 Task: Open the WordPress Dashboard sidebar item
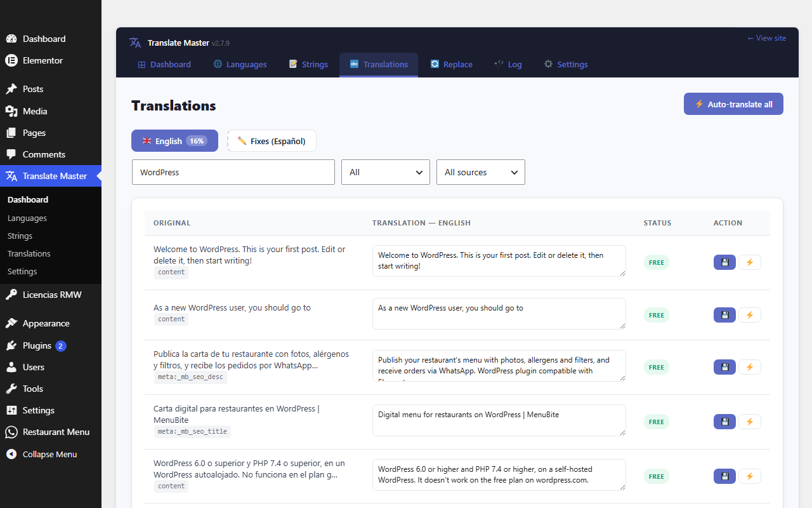coord(51,39)
